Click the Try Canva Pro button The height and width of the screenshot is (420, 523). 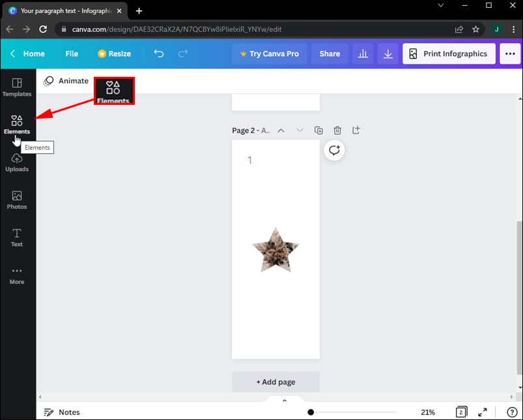pos(269,53)
